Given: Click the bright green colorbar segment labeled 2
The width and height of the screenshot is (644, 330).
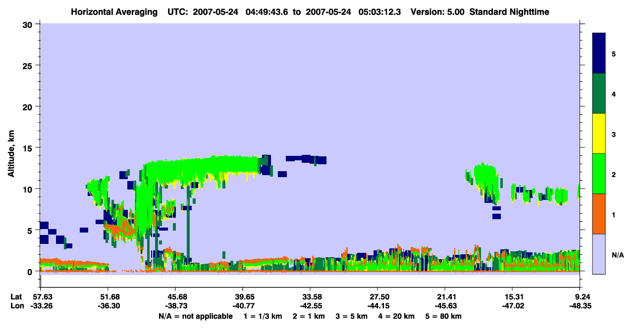Looking at the screenshot, I should coord(599,174).
